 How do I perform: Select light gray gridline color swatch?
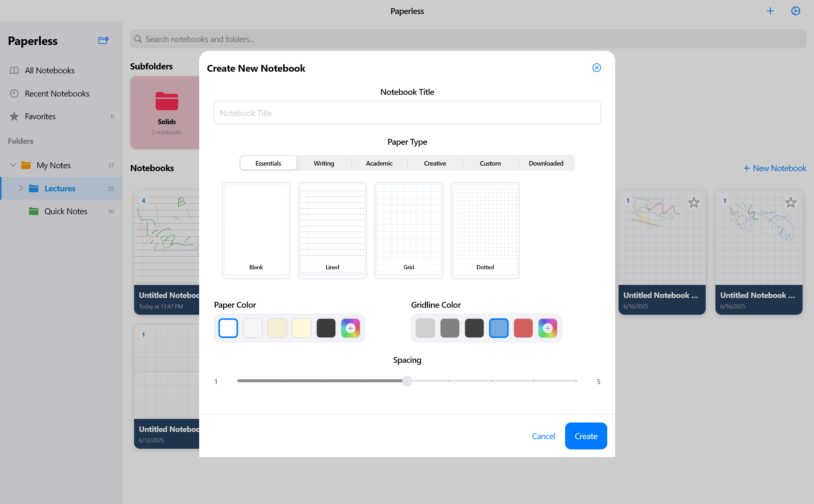pos(425,328)
